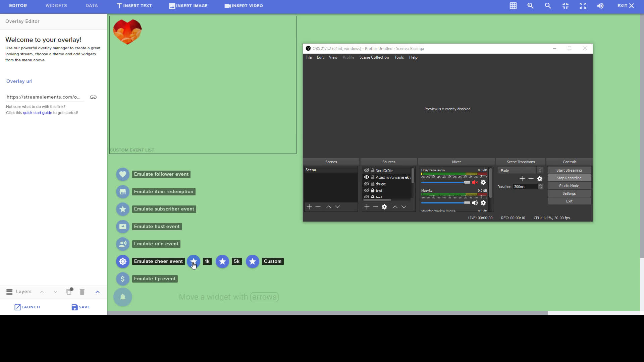This screenshot has height=362, width=644.
Task: Move layer up in Layers bar
Action: 42,292
